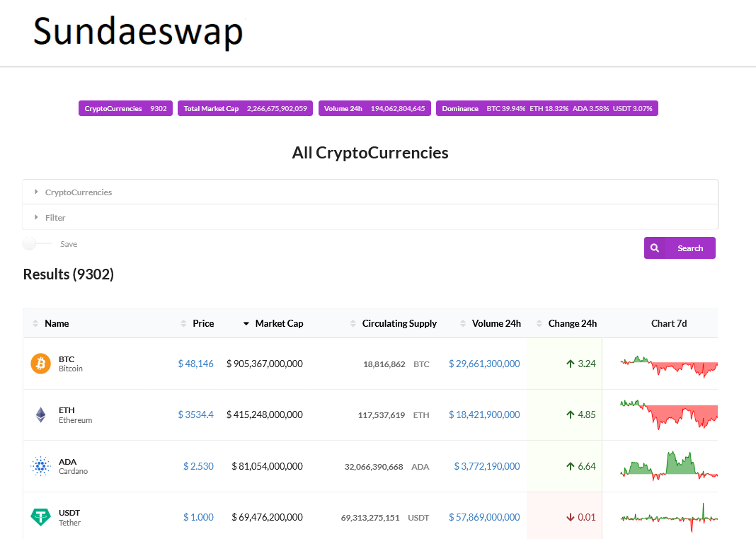Click the red down-arrow beside USDT's change

tap(570, 517)
